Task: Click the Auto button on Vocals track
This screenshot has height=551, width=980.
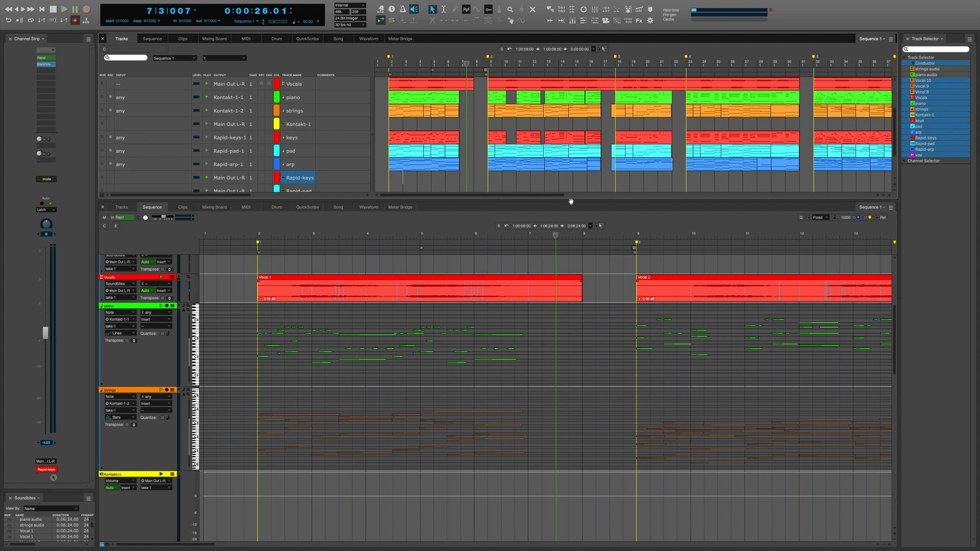Action: coord(145,291)
